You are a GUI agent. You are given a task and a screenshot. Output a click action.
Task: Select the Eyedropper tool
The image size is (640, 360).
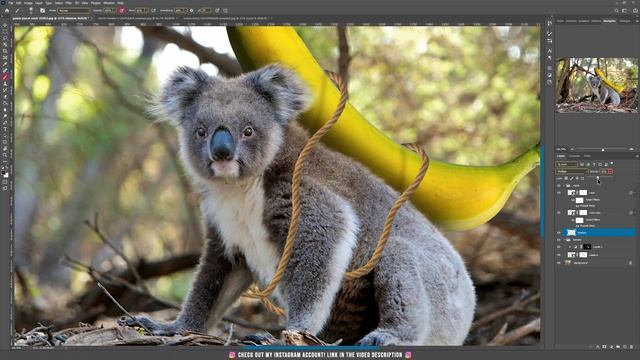5,64
